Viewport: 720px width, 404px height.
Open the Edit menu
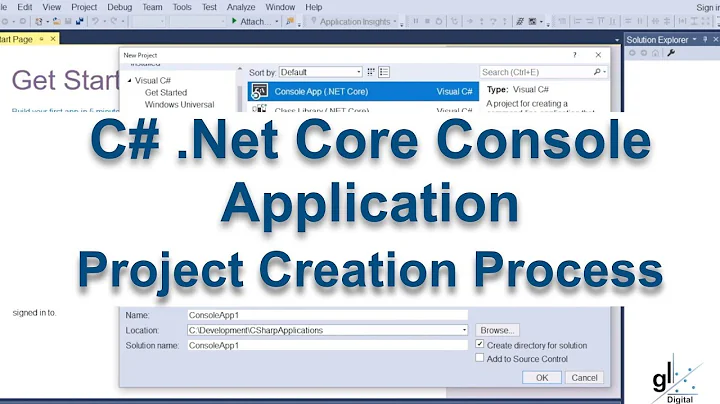25,7
